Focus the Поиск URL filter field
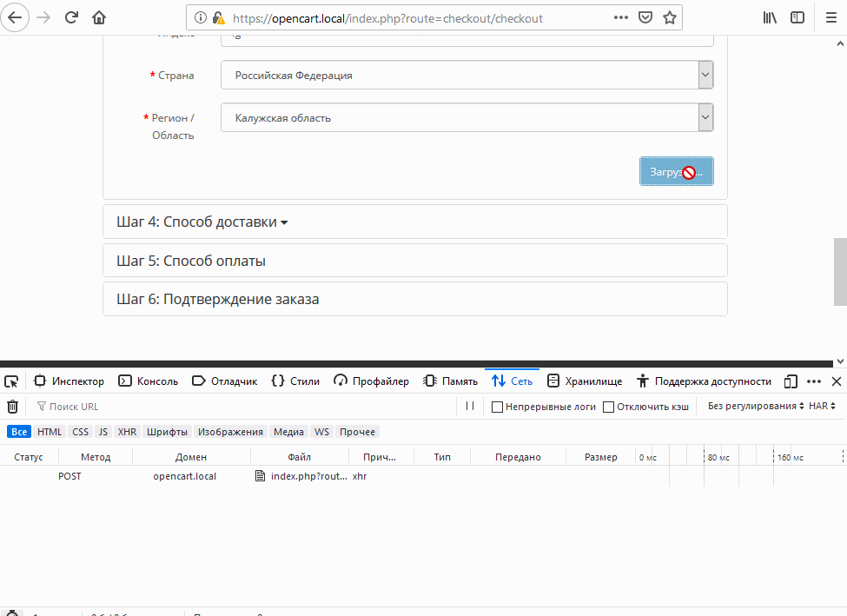Screen dimensions: 847x616 (243, 407)
